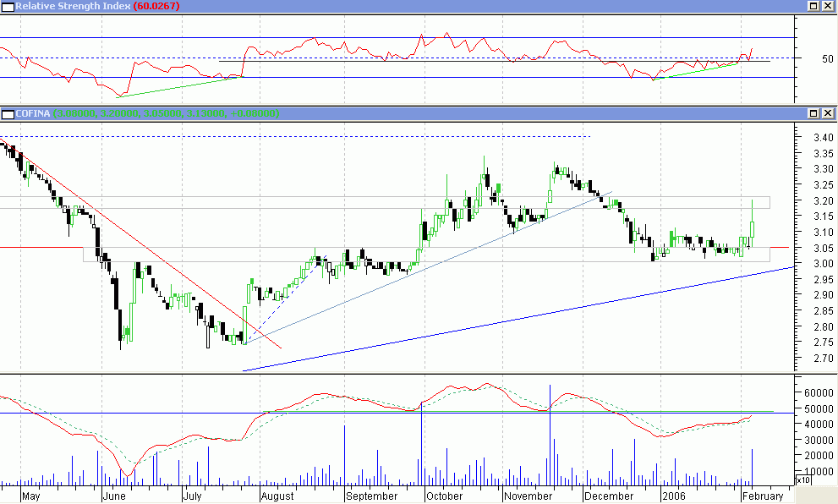
Task: Click the 3.00 price axis label
Action: (x=823, y=264)
